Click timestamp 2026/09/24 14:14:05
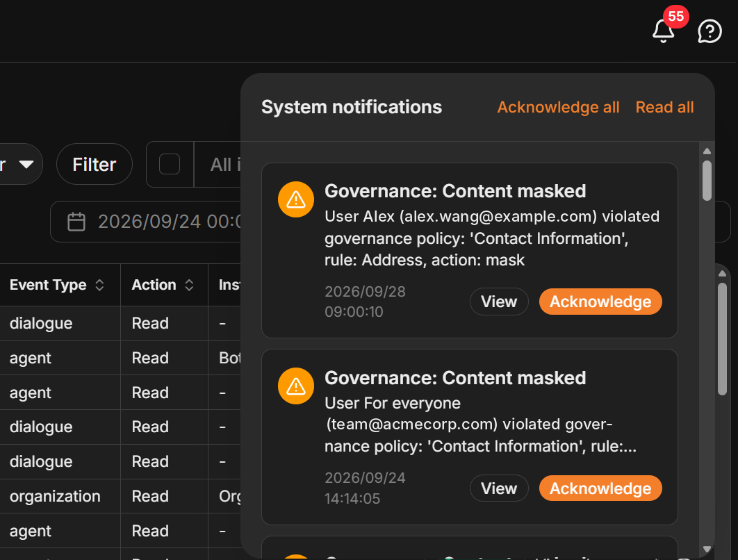738x560 pixels. point(366,488)
